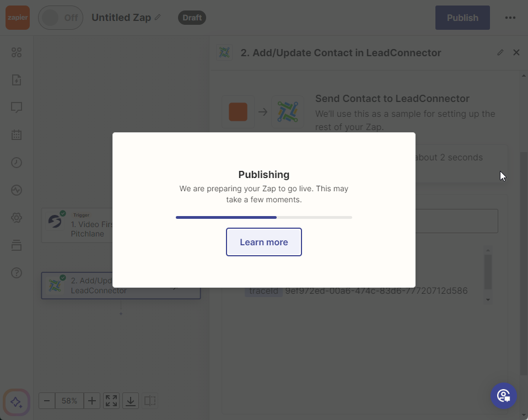Click the Trigger label on step 1

point(81,215)
